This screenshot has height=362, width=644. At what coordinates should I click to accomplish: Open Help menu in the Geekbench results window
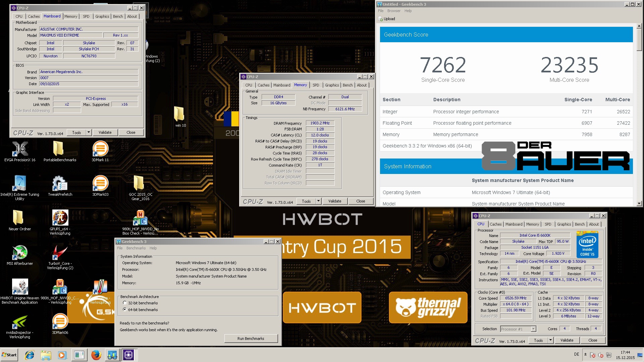pos(408,11)
